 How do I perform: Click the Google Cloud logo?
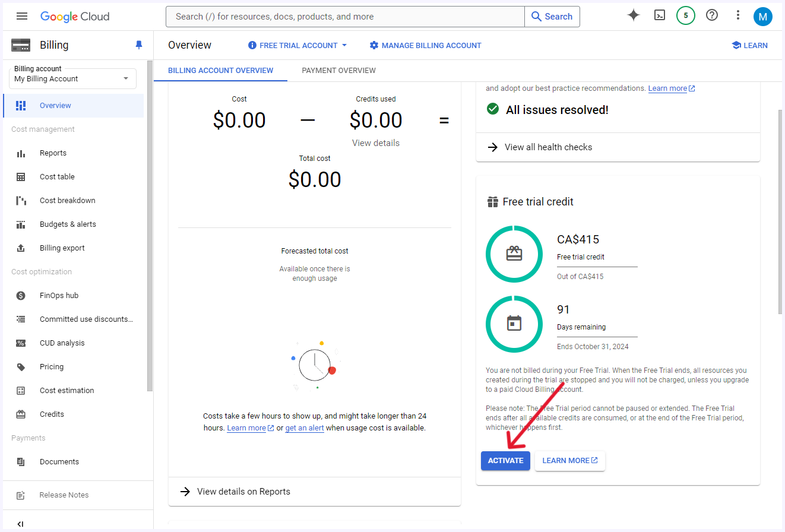coord(75,17)
